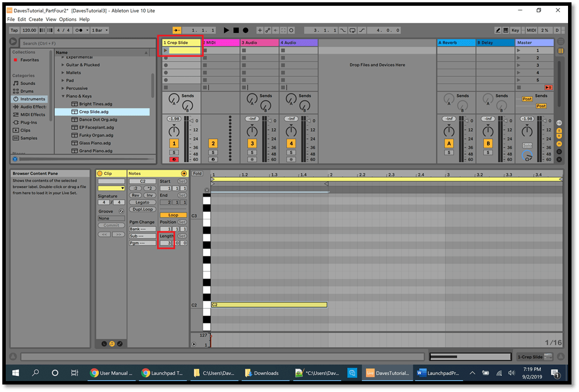
Task: Expand the Percussive folder
Action: 63,88
